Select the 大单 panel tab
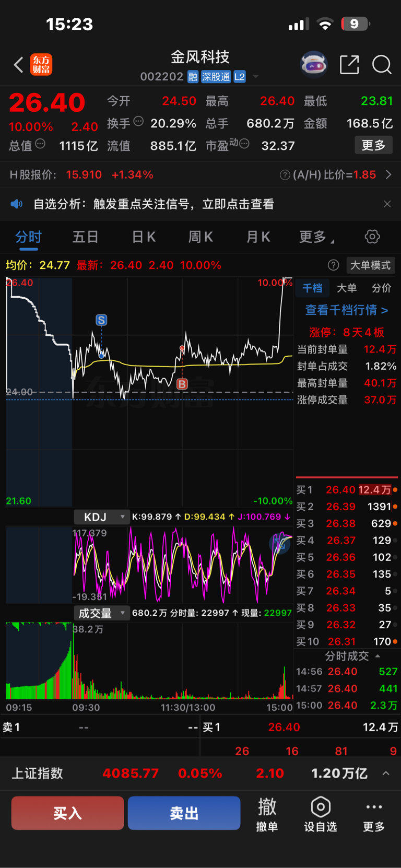This screenshot has height=868, width=401. (x=347, y=288)
